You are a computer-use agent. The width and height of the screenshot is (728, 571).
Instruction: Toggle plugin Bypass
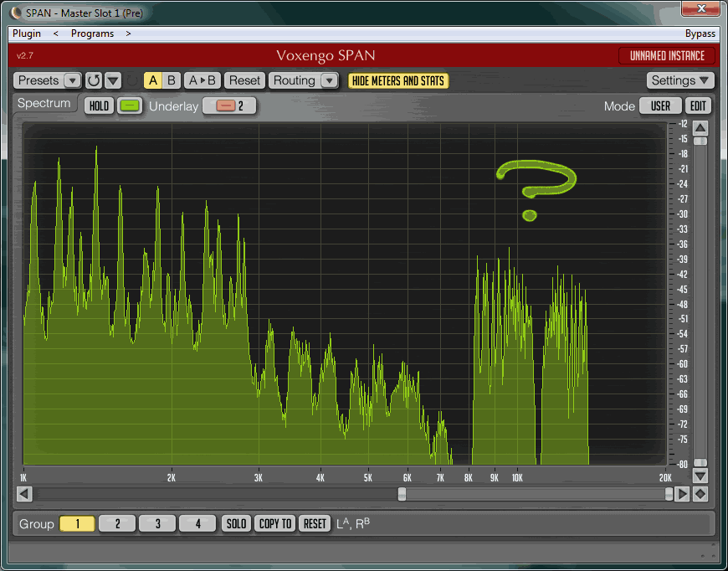(x=700, y=33)
